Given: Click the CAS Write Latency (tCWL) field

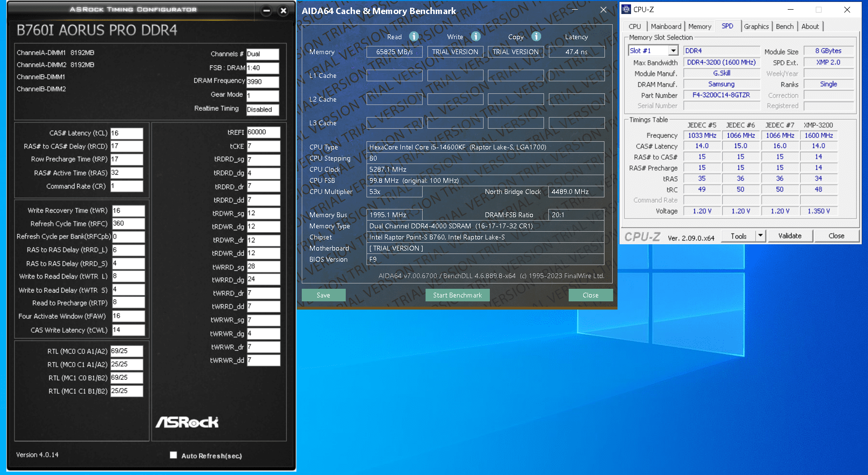Looking at the screenshot, I should click(128, 330).
